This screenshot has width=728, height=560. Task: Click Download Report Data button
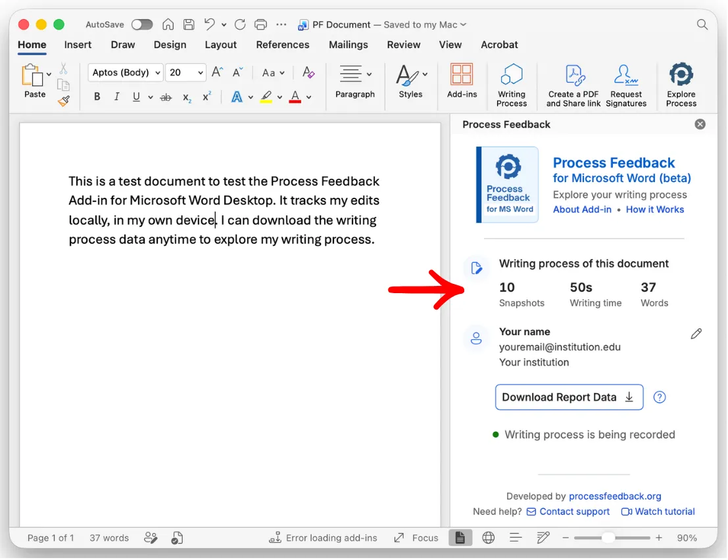pos(570,397)
